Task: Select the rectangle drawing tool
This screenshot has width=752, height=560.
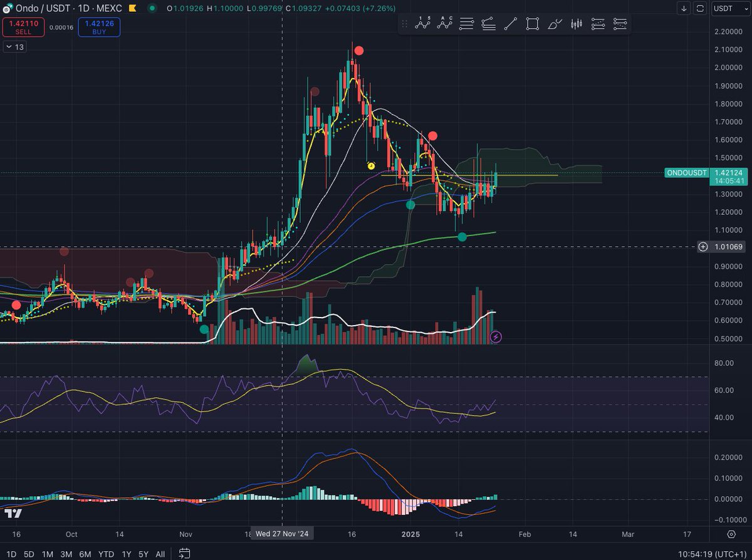Action: [x=533, y=24]
